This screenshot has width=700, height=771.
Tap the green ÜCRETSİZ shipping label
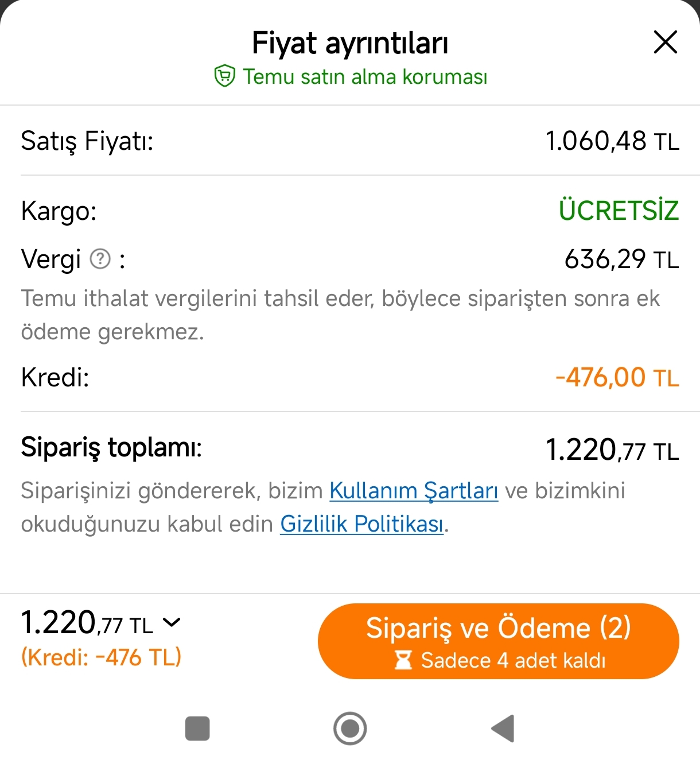point(619,210)
